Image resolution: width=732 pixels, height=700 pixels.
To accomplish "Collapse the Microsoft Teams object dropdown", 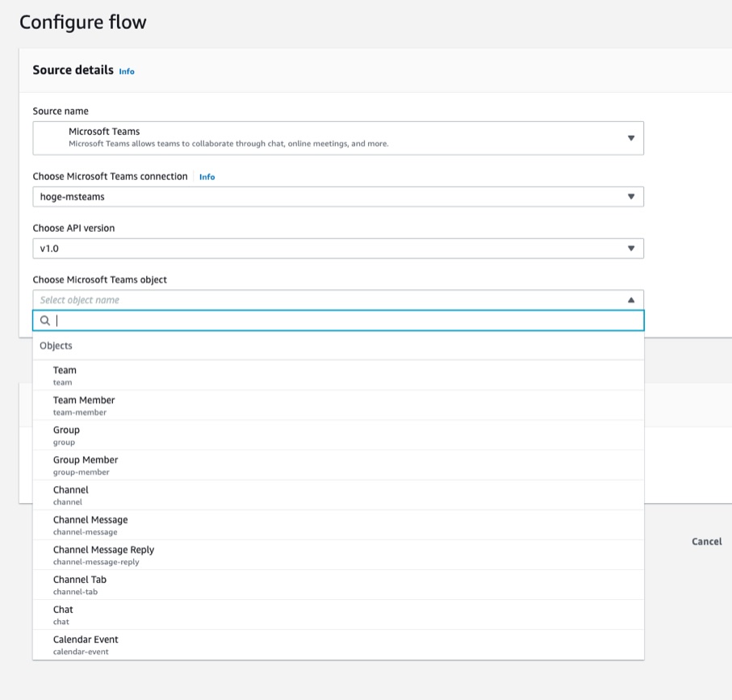I will [632, 300].
